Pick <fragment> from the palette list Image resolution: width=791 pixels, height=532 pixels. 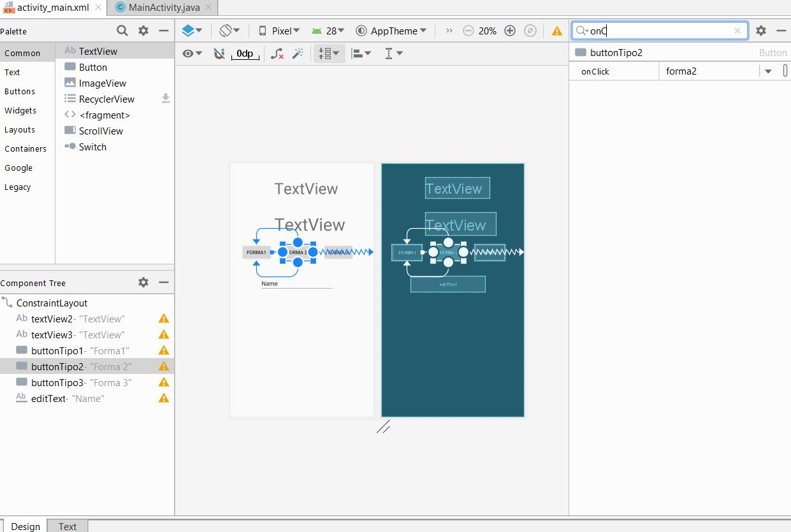tap(115, 115)
